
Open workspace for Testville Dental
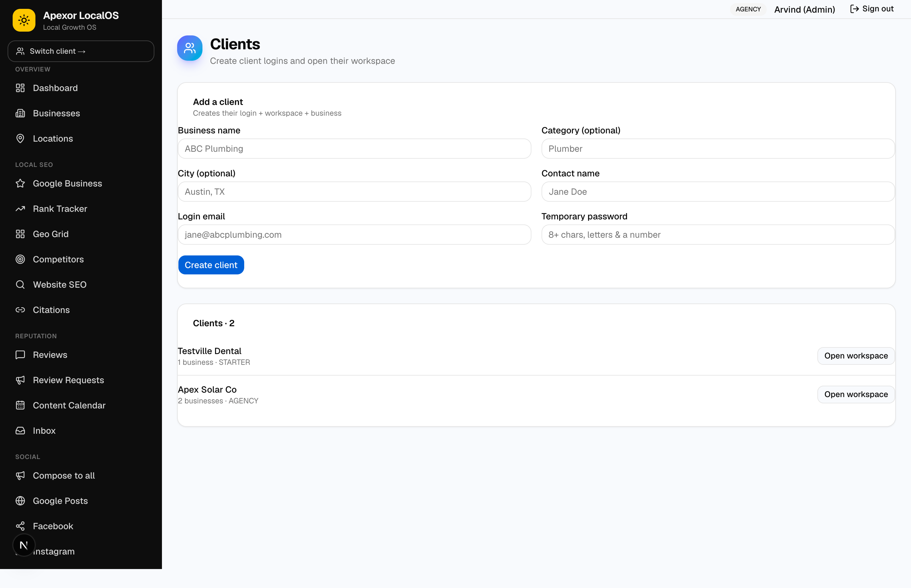pos(856,356)
